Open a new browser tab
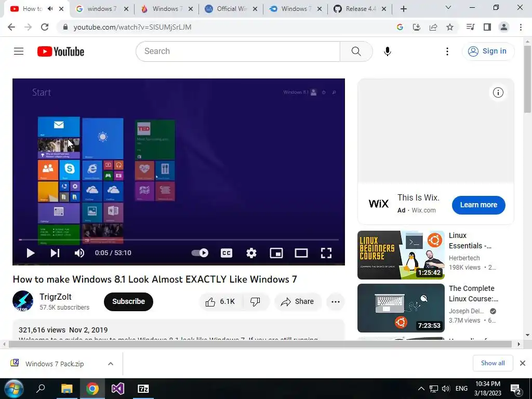The image size is (532, 399). pyautogui.click(x=403, y=9)
